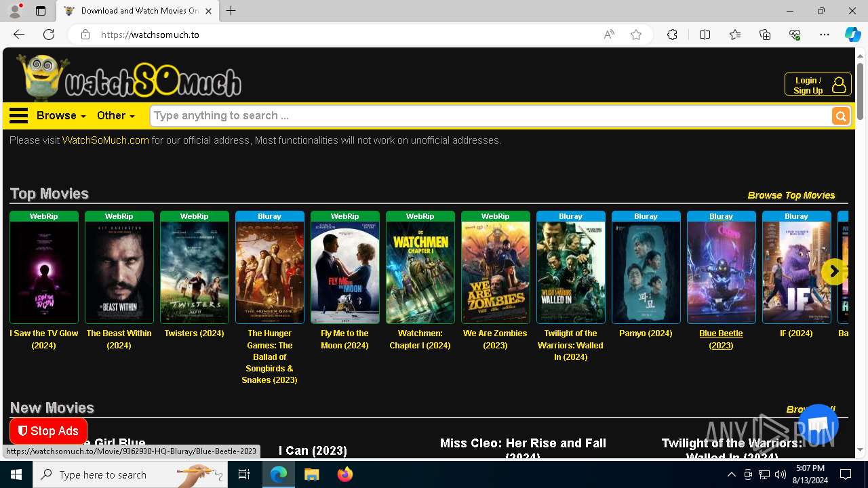
Task: View site information padlock icon
Action: point(85,35)
